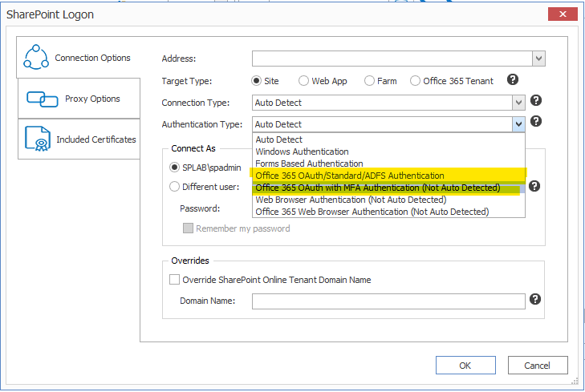Click the Proxy Options linked-boxes icon
The width and height of the screenshot is (585, 392).
click(43, 99)
